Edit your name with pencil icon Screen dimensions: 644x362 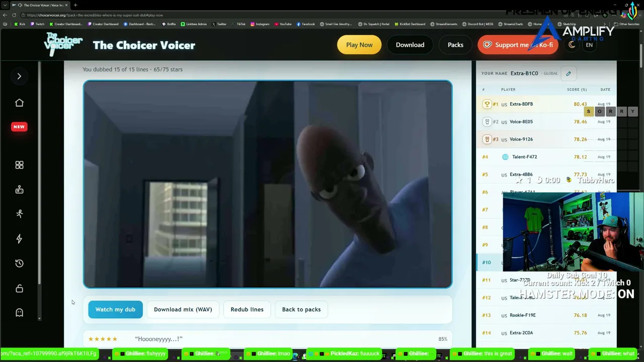coord(569,73)
